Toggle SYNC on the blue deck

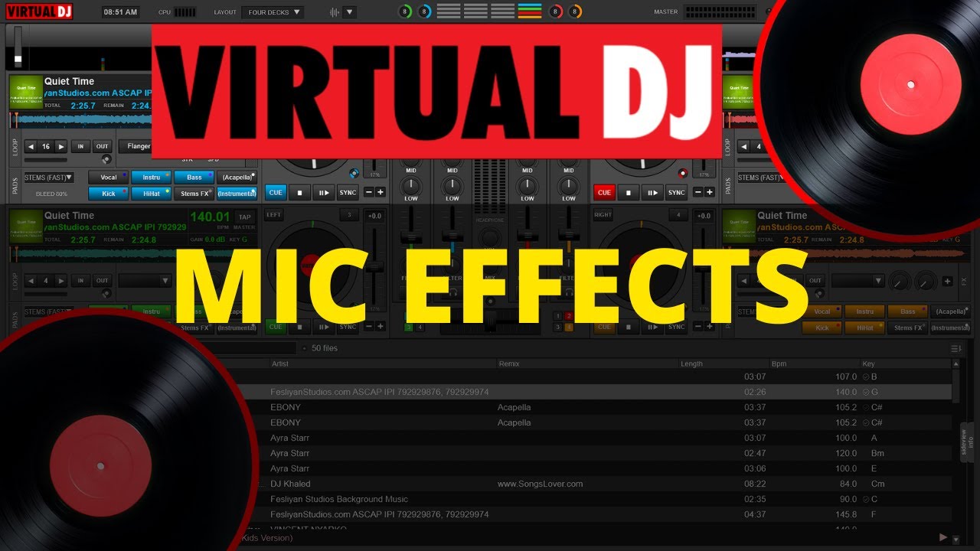point(348,193)
